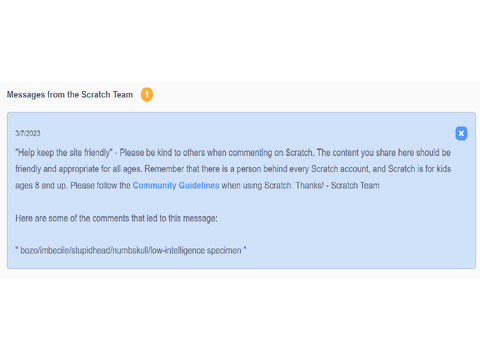Screen dimensions: 480x360
Task: Click "Here are some of the comments" line
Action: pos(116,218)
